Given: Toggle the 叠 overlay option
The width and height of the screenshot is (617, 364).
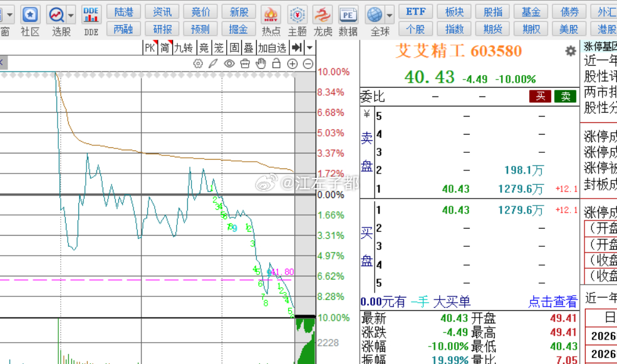Looking at the screenshot, I should click(x=249, y=48).
